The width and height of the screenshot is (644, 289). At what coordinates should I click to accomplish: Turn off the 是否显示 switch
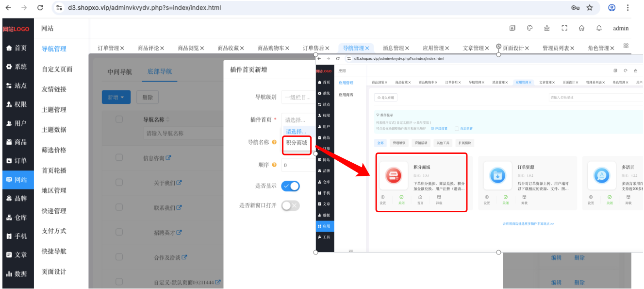pos(290,186)
